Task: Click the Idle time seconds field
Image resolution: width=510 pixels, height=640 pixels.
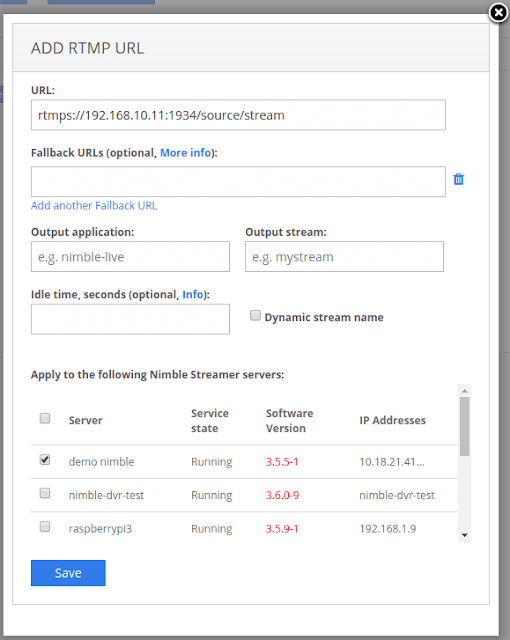Action: pyautogui.click(x=130, y=319)
